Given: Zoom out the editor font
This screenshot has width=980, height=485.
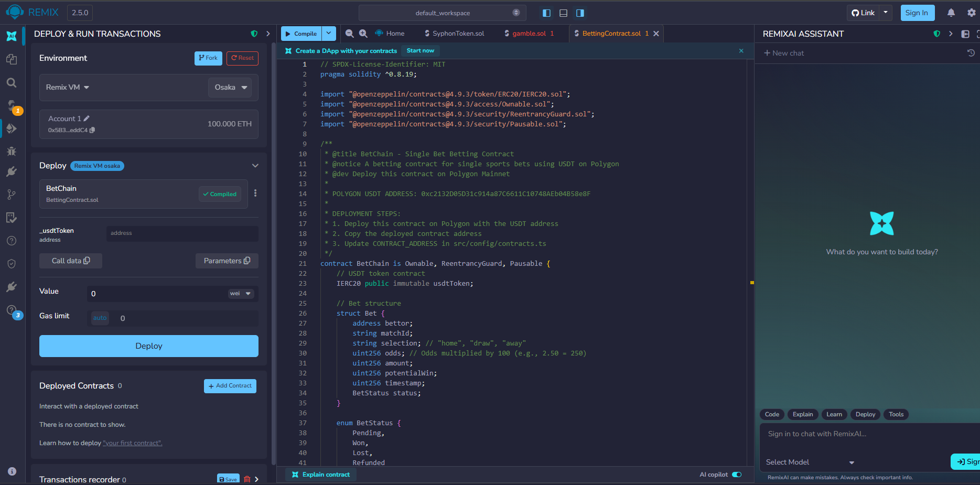Looking at the screenshot, I should coord(349,34).
